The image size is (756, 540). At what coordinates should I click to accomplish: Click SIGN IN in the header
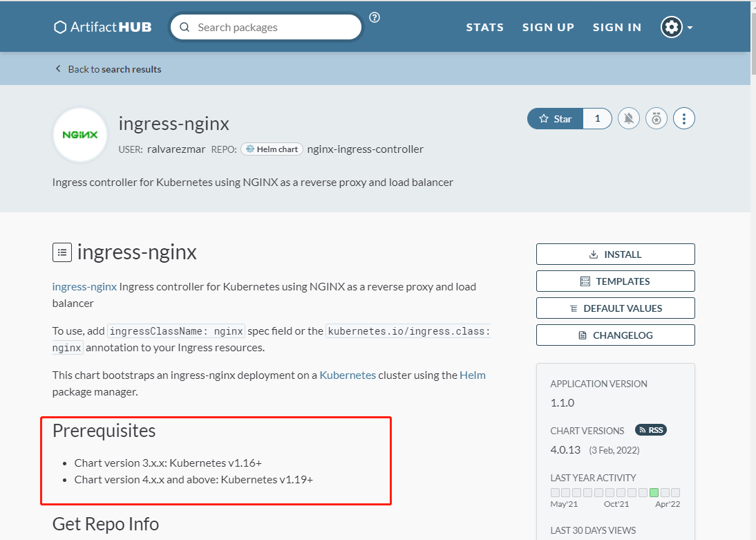(617, 28)
